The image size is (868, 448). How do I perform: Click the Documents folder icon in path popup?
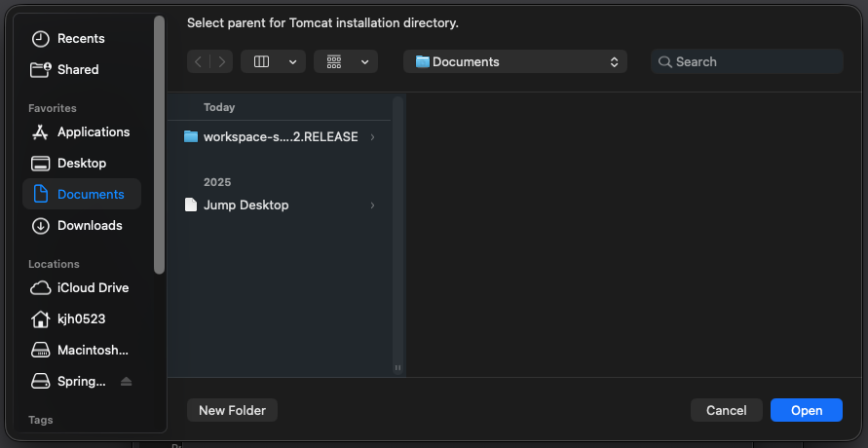point(423,61)
